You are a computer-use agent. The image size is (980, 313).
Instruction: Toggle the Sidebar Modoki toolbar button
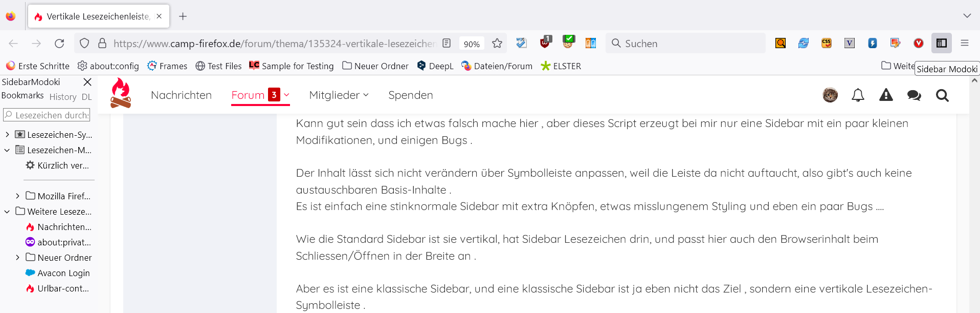941,44
